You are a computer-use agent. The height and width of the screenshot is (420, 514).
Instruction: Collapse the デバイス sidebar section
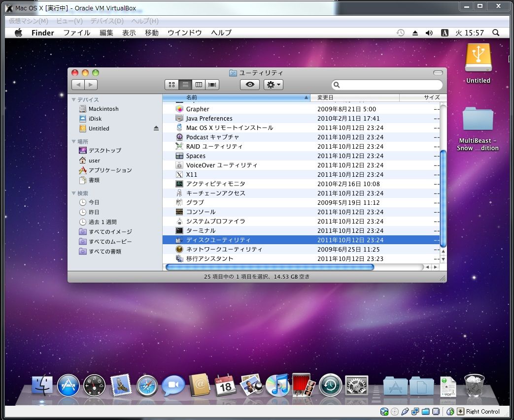point(74,99)
